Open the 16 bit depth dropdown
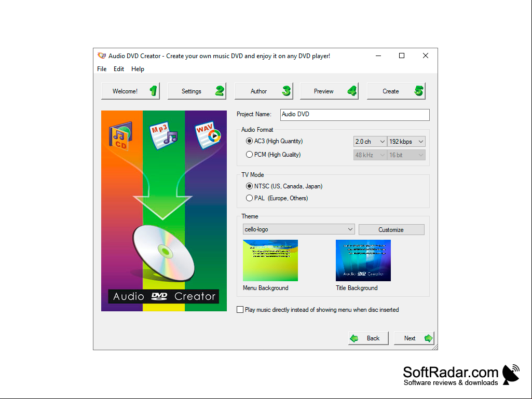The image size is (532, 399). [x=406, y=155]
